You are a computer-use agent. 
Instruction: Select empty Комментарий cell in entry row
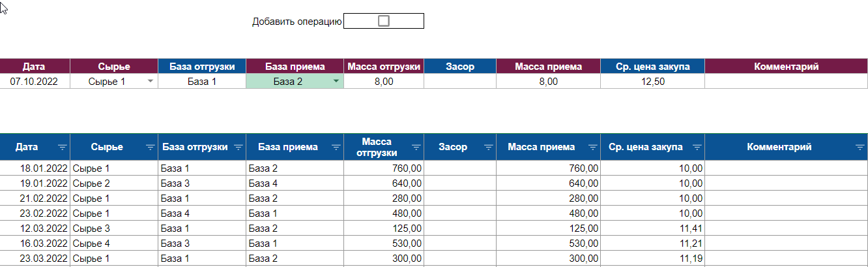pyautogui.click(x=787, y=82)
